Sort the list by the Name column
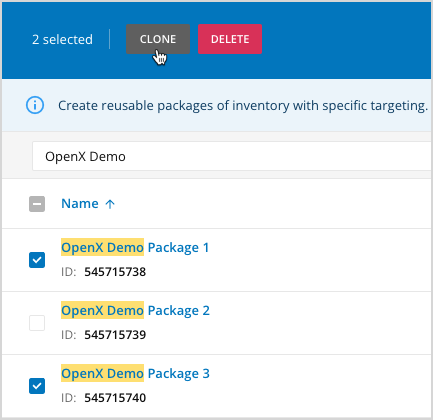This screenshot has height=420, width=433. 80,203
